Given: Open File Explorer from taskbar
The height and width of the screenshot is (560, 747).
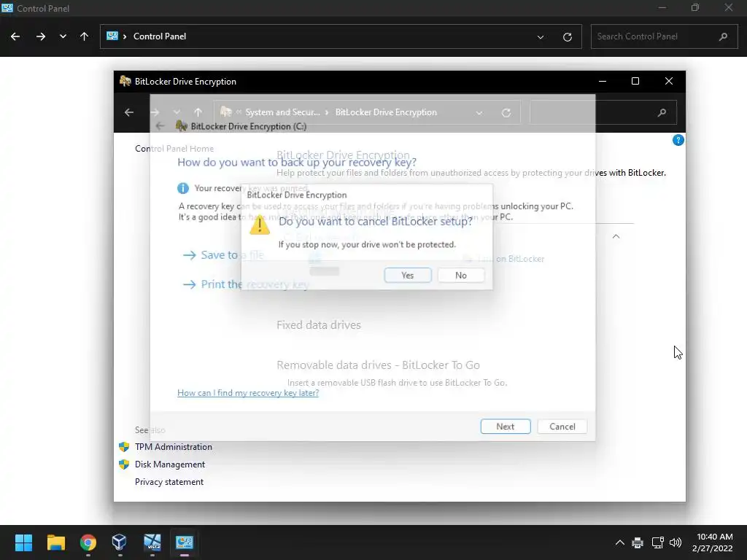Looking at the screenshot, I should 55,542.
